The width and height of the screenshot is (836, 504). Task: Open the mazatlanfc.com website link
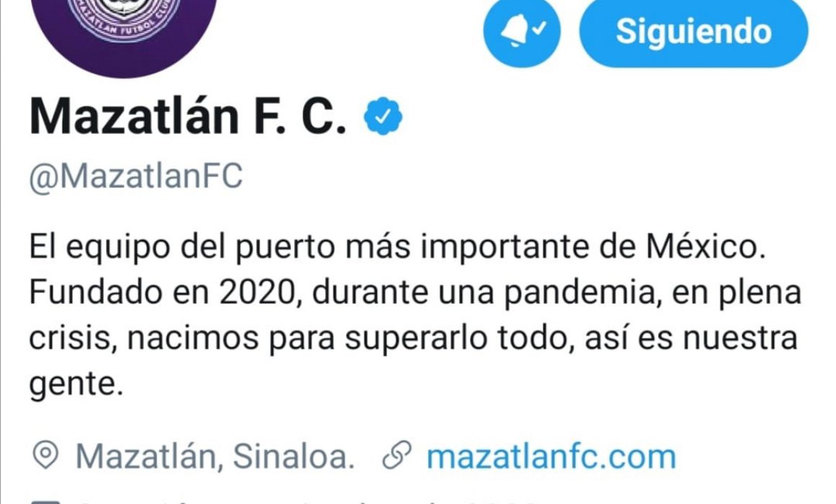click(x=551, y=456)
